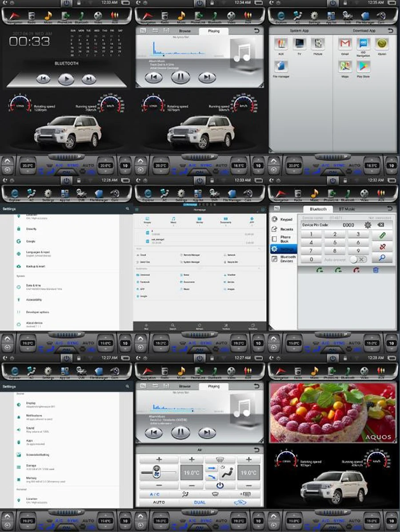Viewport: 400px width, 532px height.
Task: Click search icon on Settings screen showing Security
Action: pos(128,209)
